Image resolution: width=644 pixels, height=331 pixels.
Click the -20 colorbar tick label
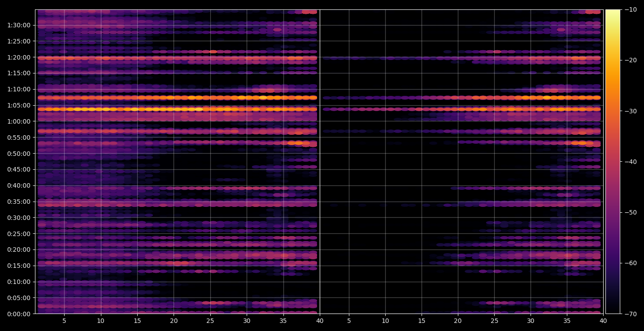(631, 60)
